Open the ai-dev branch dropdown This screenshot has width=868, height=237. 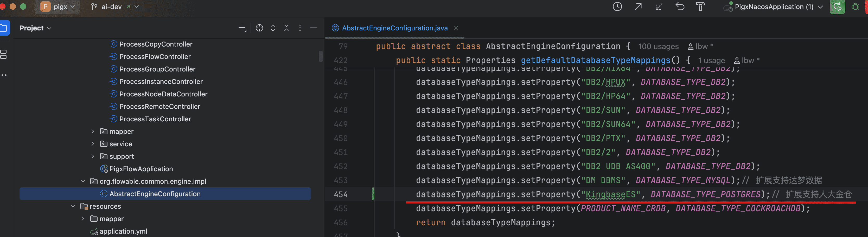click(x=114, y=7)
